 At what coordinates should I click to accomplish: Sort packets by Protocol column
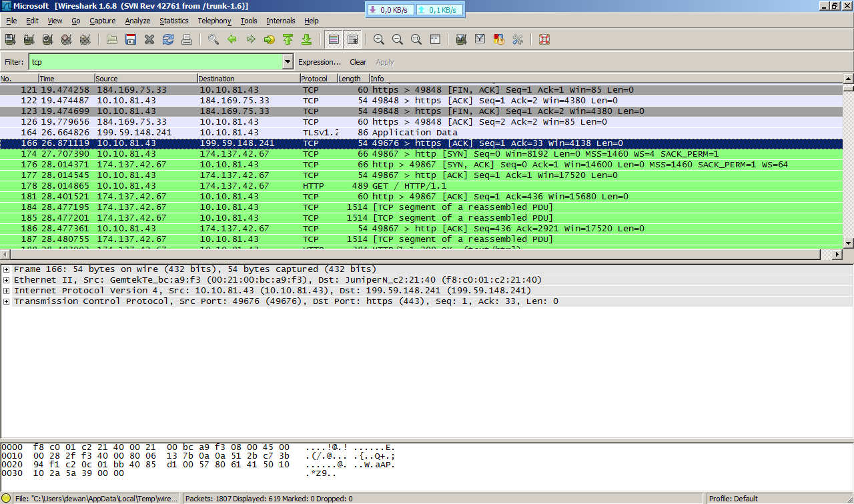coord(318,79)
